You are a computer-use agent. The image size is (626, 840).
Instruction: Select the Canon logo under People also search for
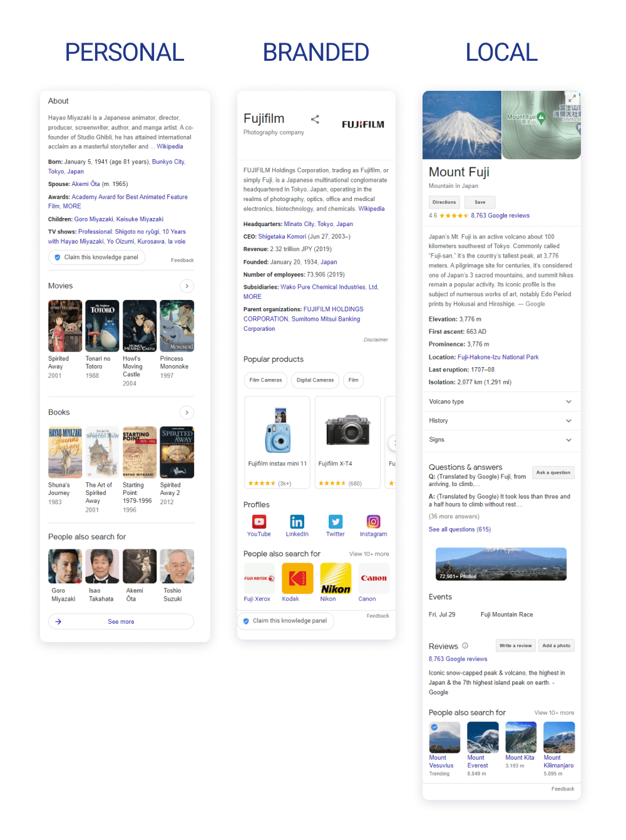point(373,579)
